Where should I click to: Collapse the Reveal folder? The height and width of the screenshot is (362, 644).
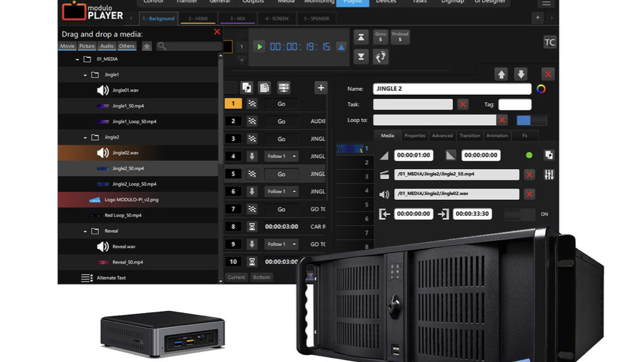point(86,231)
